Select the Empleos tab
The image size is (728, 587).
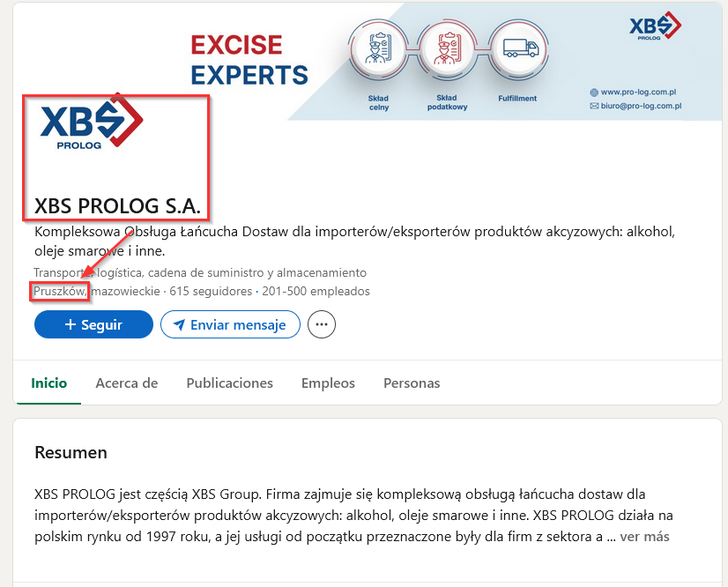point(328,383)
